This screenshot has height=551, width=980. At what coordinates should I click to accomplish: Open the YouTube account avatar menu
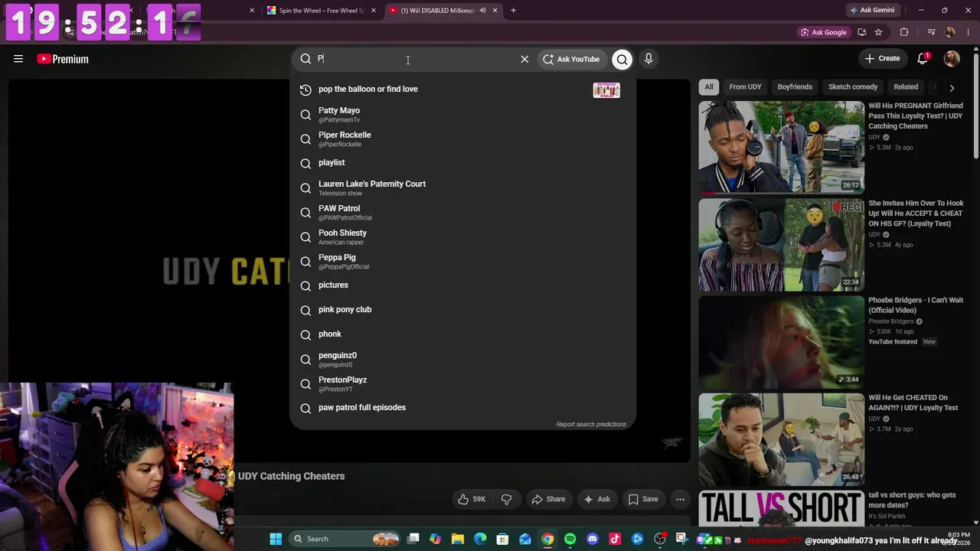click(x=952, y=59)
